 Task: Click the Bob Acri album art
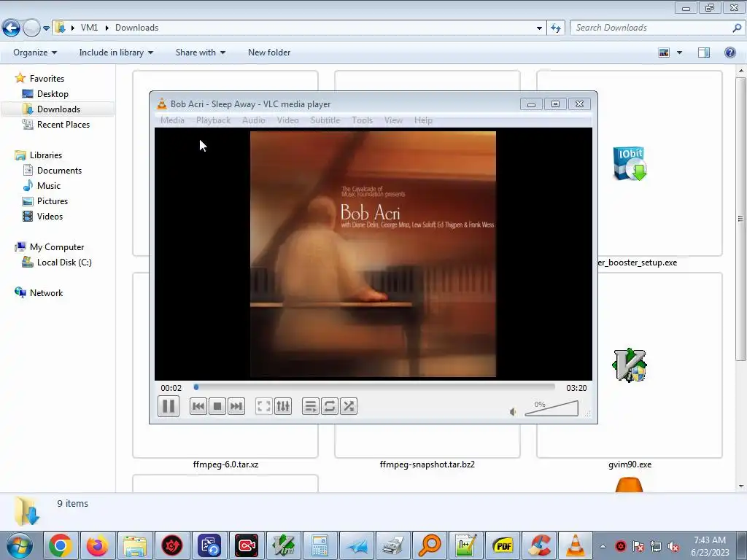point(373,254)
